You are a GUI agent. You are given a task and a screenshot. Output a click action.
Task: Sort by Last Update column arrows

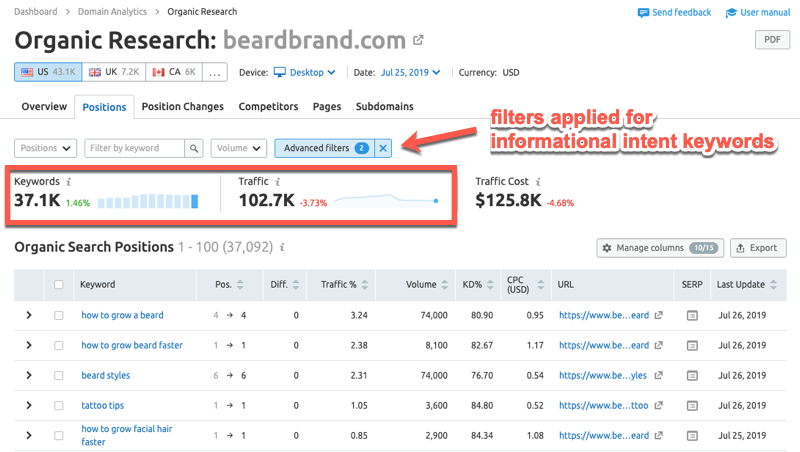point(773,285)
